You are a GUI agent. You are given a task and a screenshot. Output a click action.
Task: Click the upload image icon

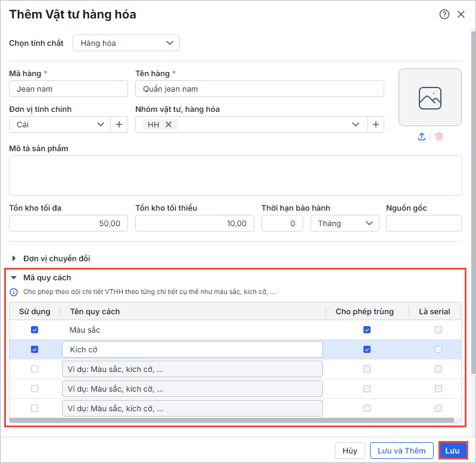pos(422,136)
